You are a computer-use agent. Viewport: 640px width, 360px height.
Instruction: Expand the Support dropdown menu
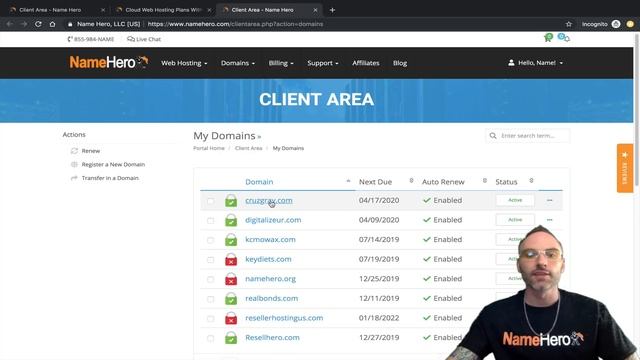[x=322, y=63]
